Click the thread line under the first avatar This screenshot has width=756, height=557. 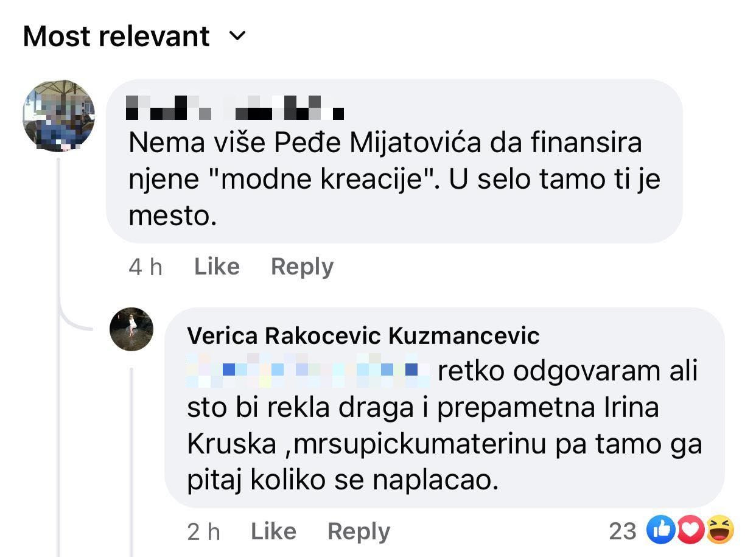[x=58, y=243]
